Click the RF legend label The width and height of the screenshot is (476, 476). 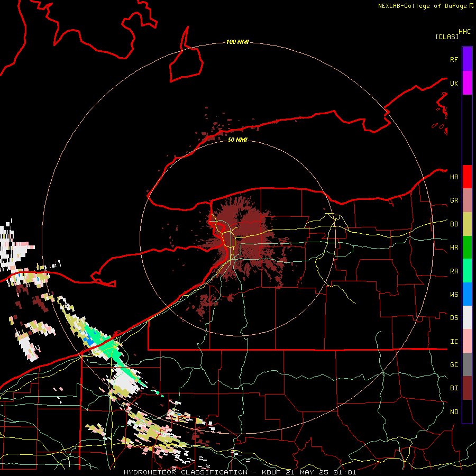click(x=454, y=59)
